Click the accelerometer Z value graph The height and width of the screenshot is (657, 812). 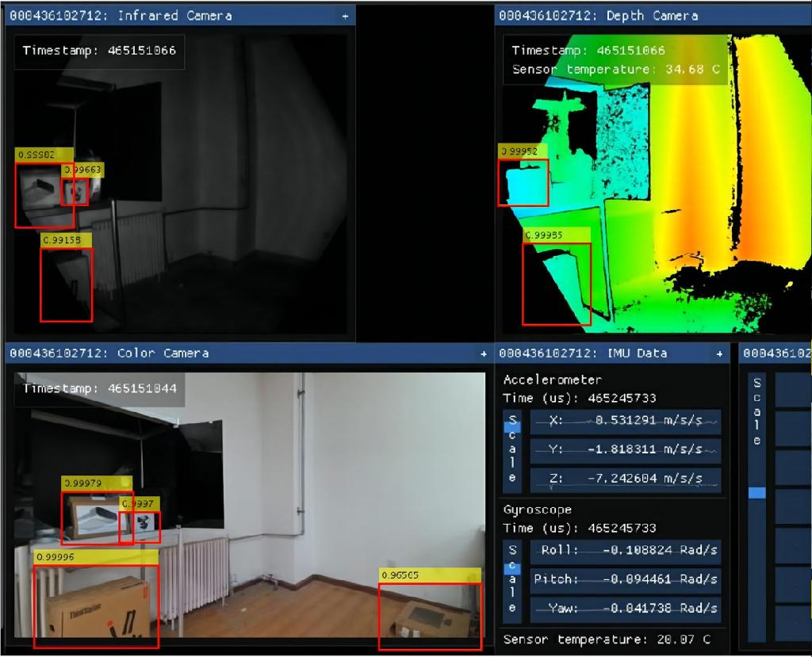[625, 479]
